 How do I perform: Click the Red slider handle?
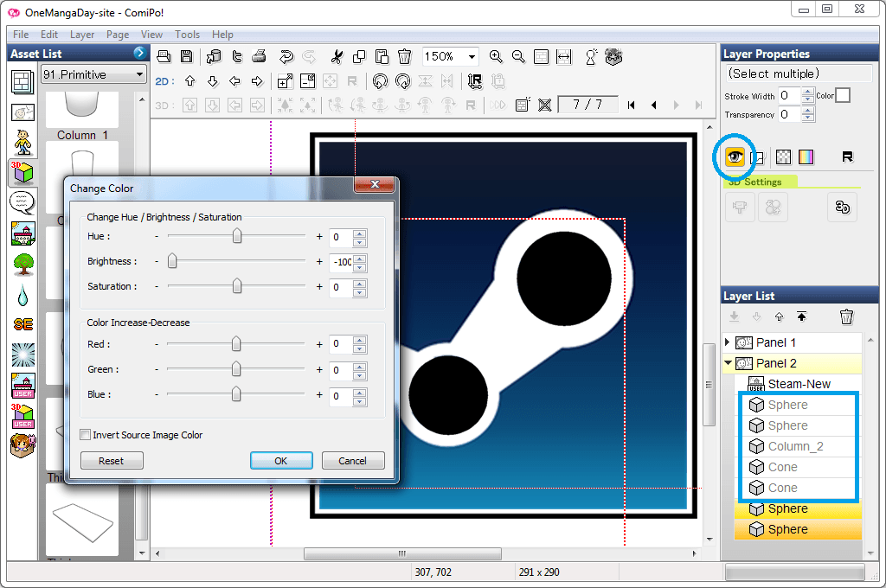pos(236,343)
